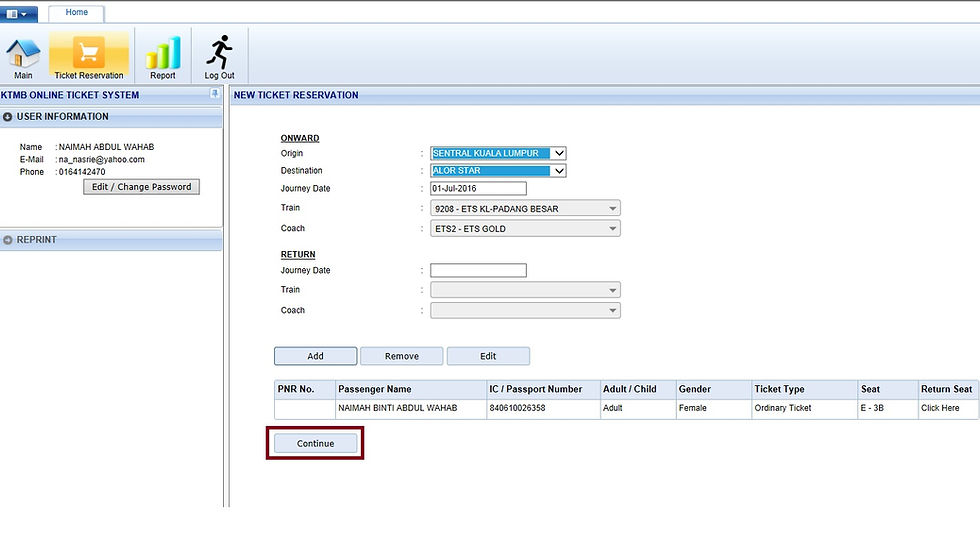Click the Ticket Type column header

(805, 389)
